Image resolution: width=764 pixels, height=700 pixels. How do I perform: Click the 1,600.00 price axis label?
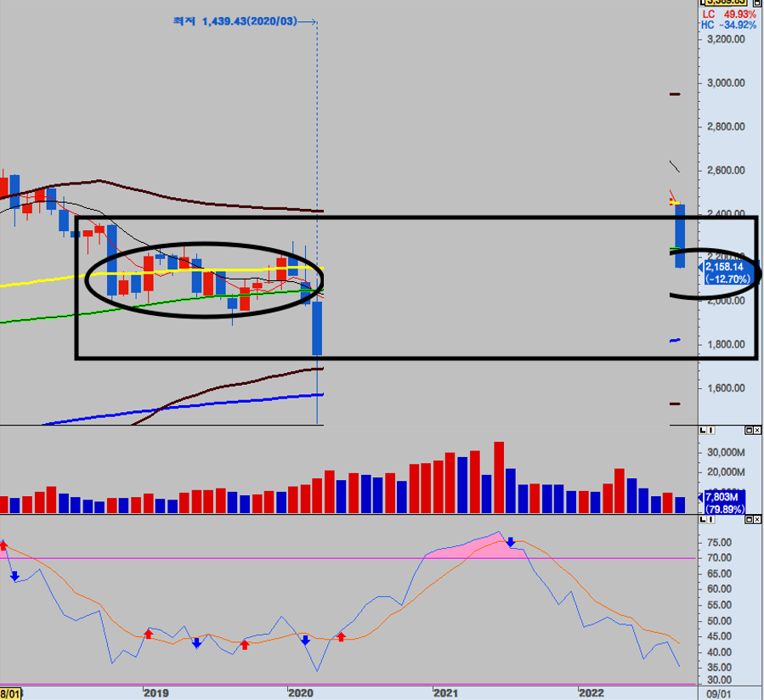coord(726,388)
